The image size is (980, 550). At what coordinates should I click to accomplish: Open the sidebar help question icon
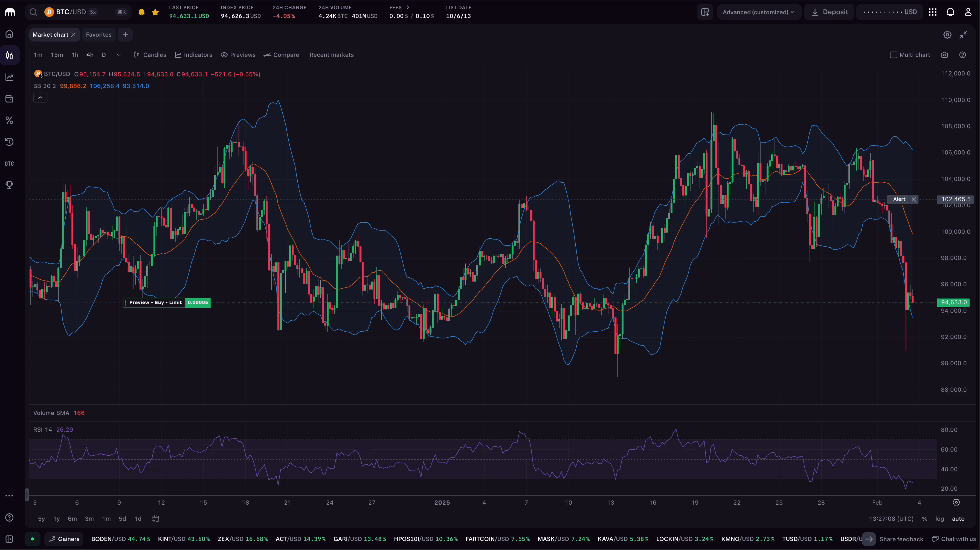10,518
